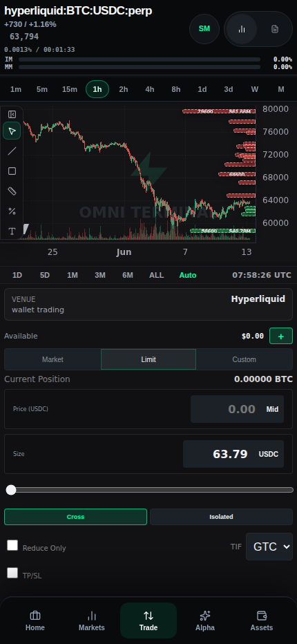The image size is (297, 644).
Task: Set chart range to 6M
Action: 127,275
